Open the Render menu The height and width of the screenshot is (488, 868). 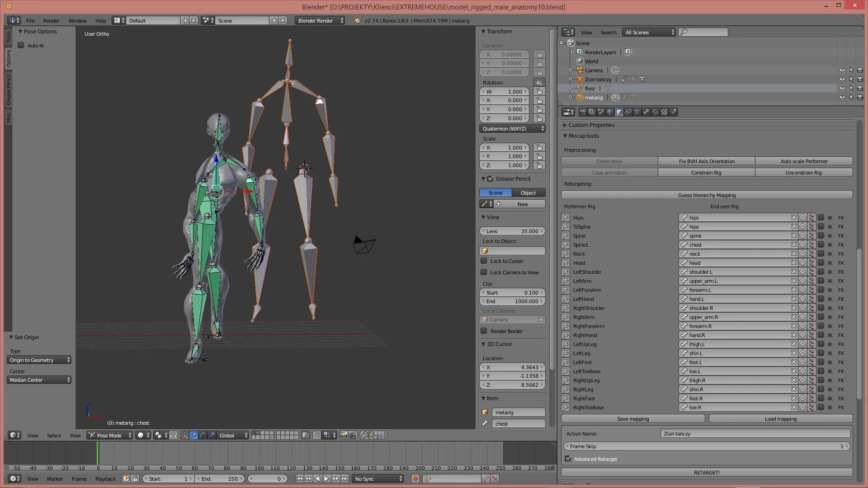[x=51, y=20]
